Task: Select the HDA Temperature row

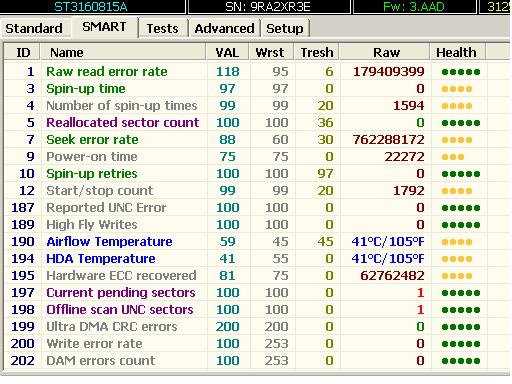Action: (x=257, y=258)
